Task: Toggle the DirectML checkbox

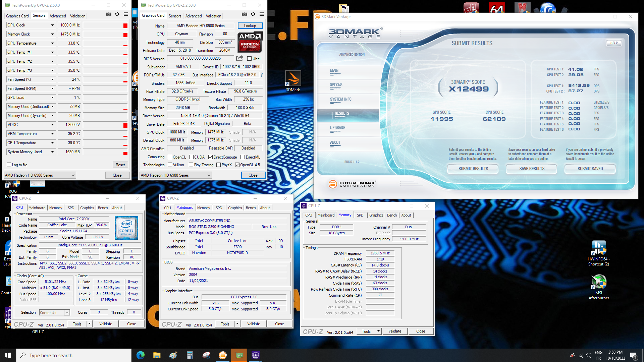Action: tap(243, 157)
